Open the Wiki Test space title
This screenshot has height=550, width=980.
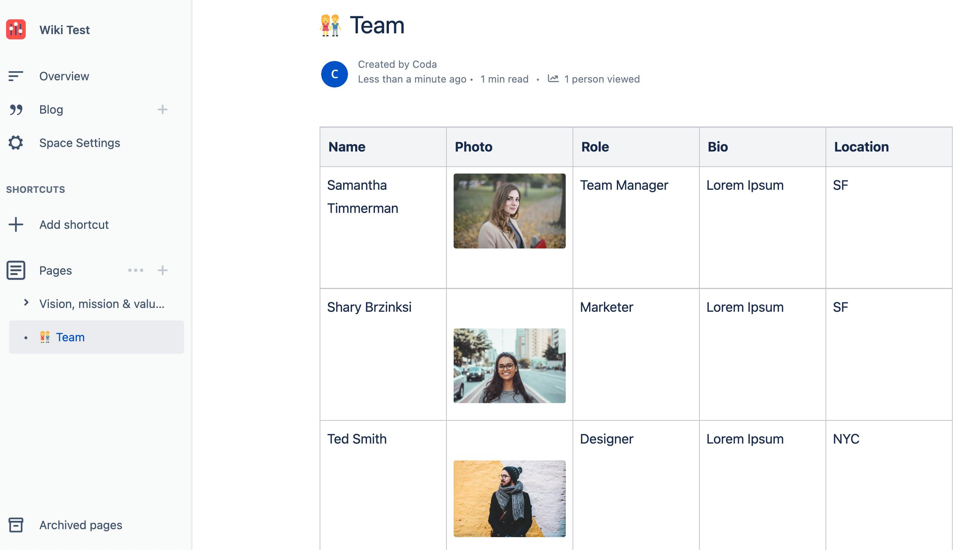pyautogui.click(x=64, y=30)
